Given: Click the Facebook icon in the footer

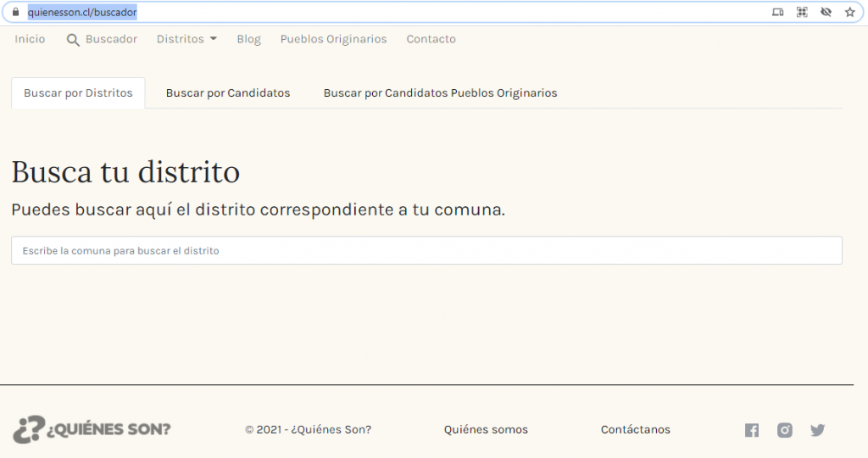Looking at the screenshot, I should click(752, 430).
